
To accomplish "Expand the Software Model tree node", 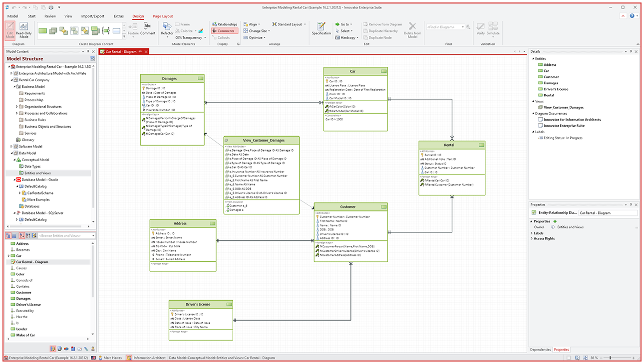I will 11,147.
